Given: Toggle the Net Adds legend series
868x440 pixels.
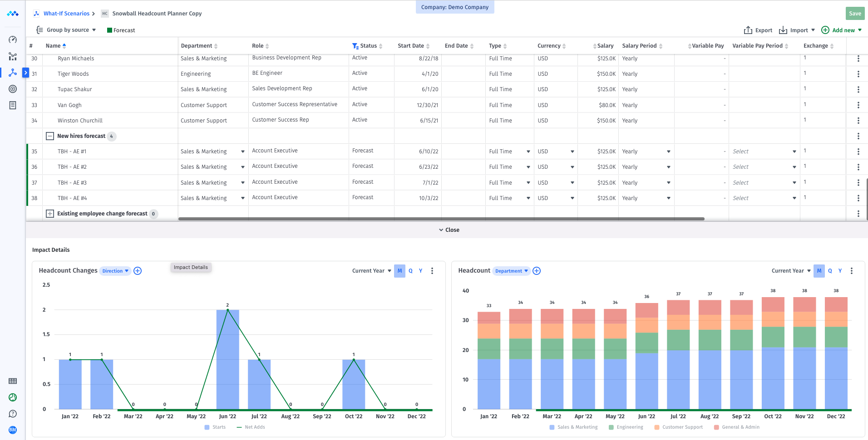Looking at the screenshot, I should coord(251,427).
